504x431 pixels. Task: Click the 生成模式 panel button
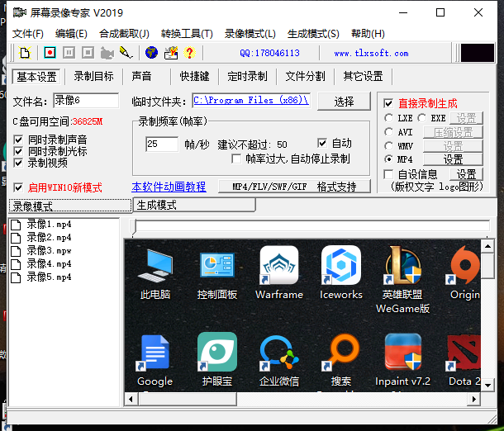coord(194,205)
